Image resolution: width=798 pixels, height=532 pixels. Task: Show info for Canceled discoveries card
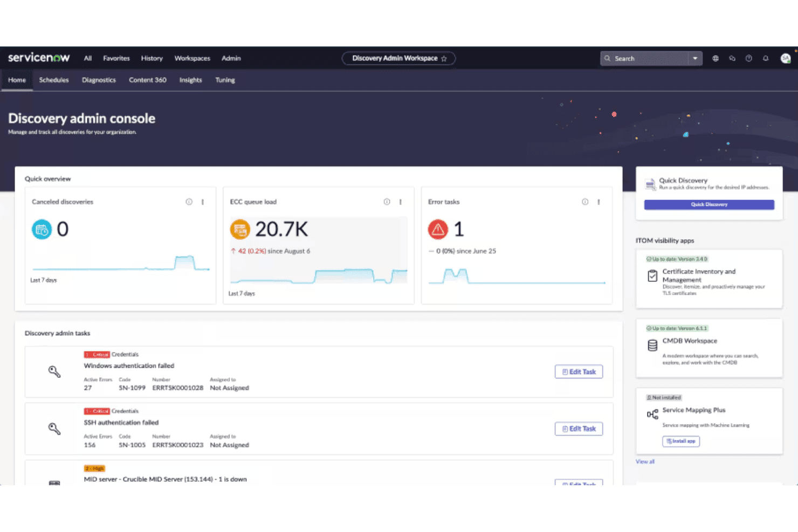[x=189, y=202]
